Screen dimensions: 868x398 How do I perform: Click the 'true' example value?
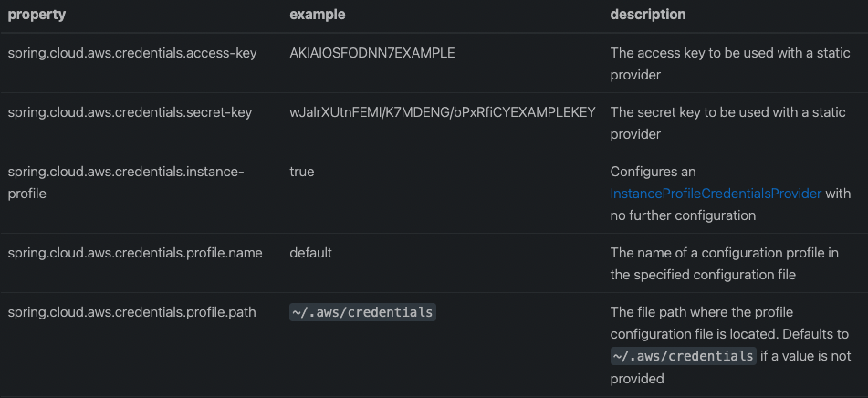pyautogui.click(x=302, y=172)
